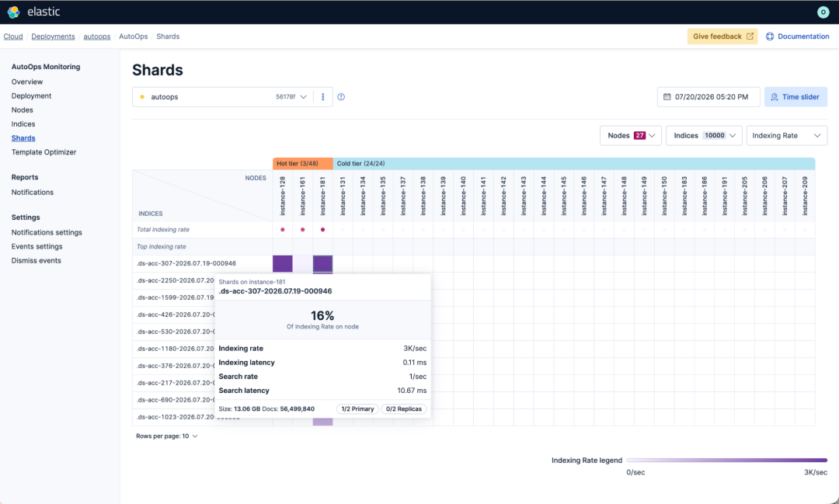Click the Search latency 10.67 ms row

click(322, 391)
